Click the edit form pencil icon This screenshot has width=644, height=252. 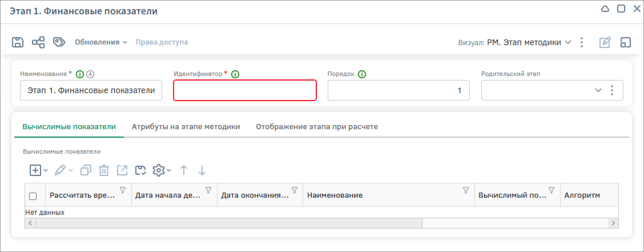pos(605,42)
